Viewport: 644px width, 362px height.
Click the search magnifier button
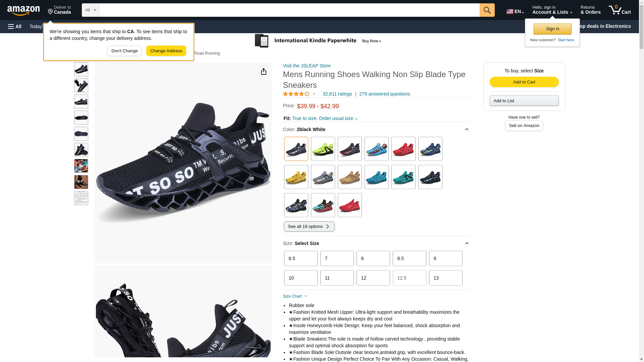coord(487,10)
